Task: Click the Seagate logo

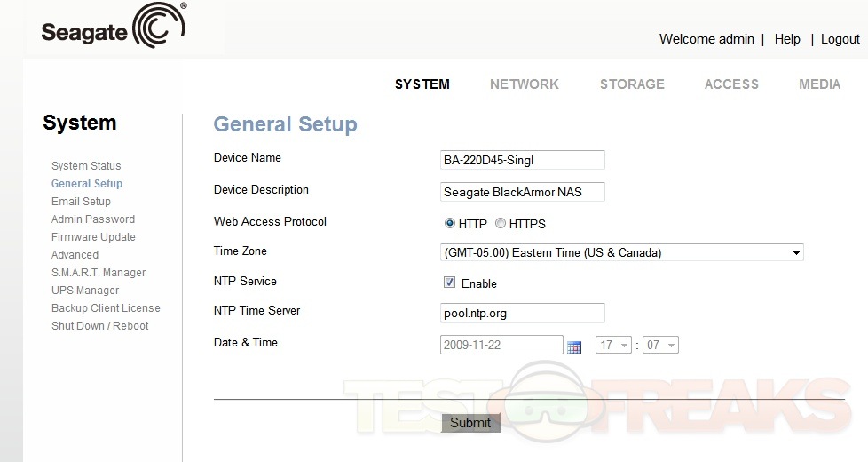Action: [113, 29]
